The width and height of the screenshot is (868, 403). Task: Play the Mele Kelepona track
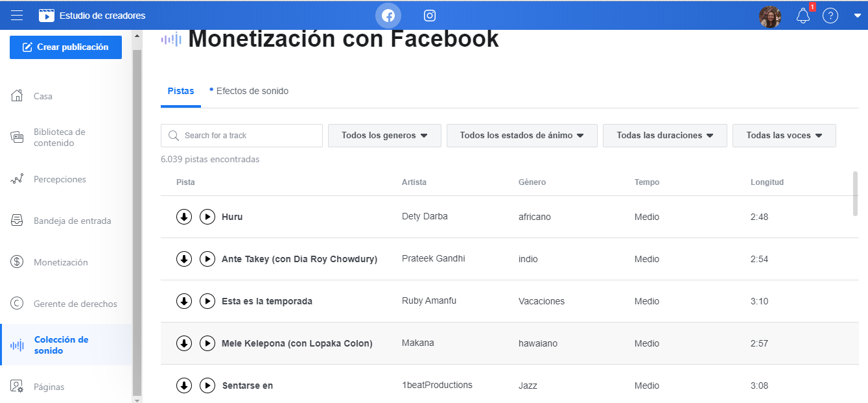207,343
